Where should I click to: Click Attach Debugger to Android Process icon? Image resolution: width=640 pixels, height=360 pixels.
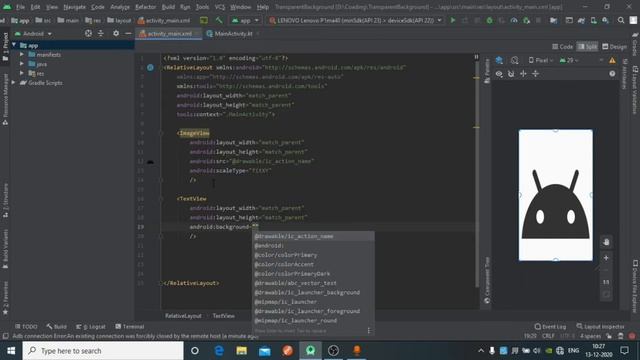click(526, 20)
